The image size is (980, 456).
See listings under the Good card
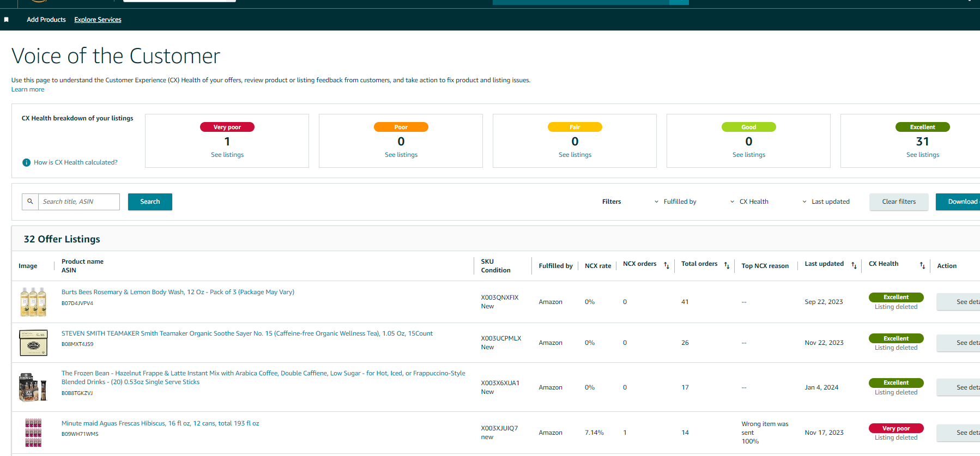(749, 155)
